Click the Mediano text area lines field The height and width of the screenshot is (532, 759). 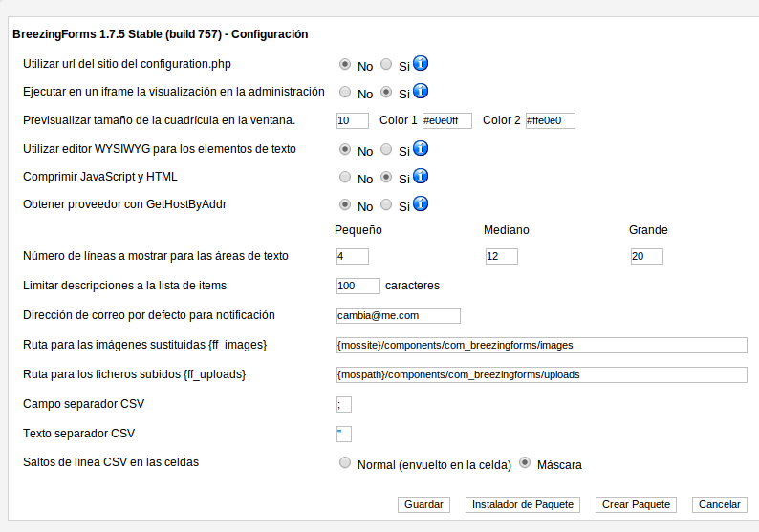(502, 256)
